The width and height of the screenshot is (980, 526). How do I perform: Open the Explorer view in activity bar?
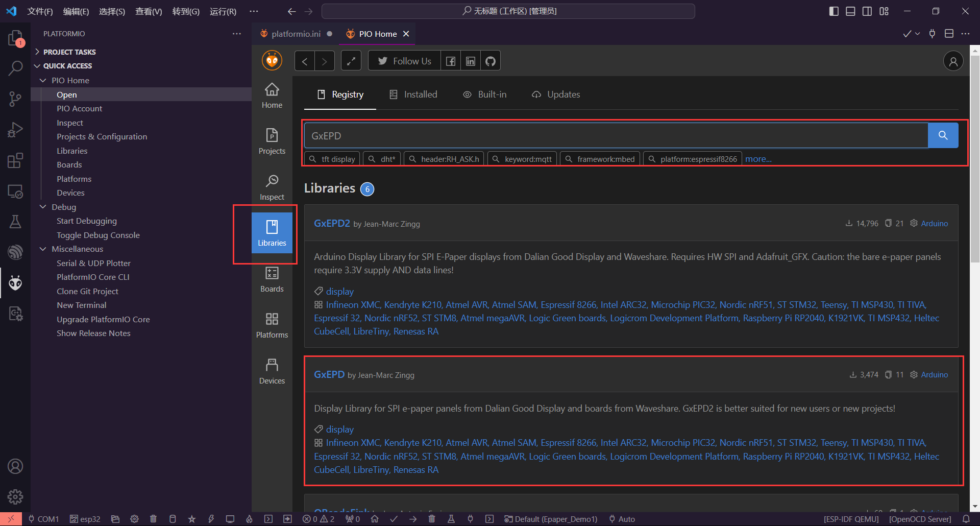tap(15, 38)
